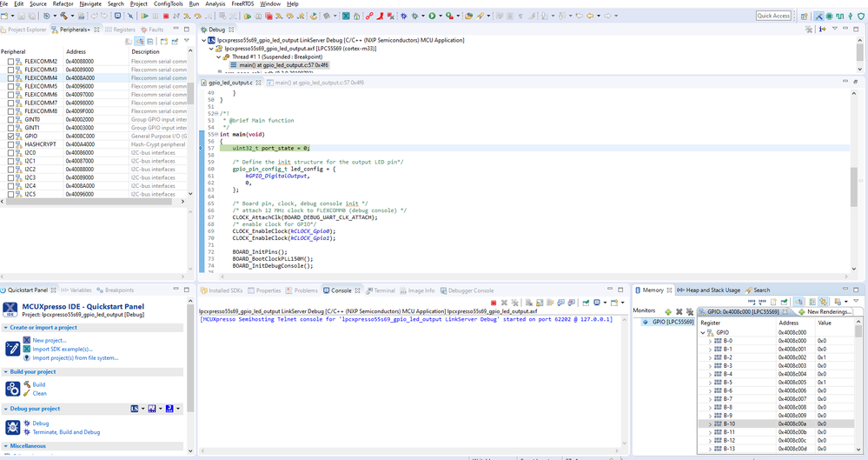Uncheck the GPIO peripheral checkbox

click(x=10, y=136)
